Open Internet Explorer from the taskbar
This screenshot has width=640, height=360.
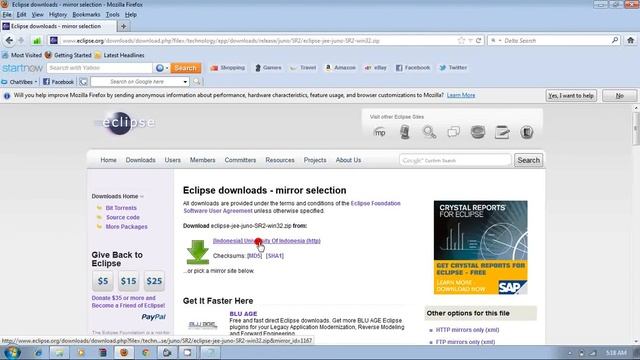point(38,352)
